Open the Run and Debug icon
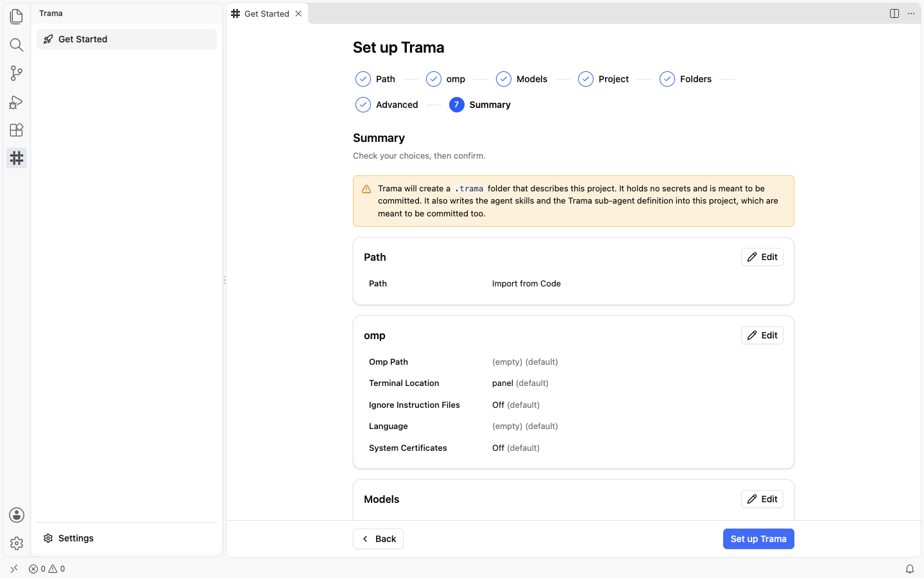This screenshot has width=924, height=578. (x=17, y=101)
